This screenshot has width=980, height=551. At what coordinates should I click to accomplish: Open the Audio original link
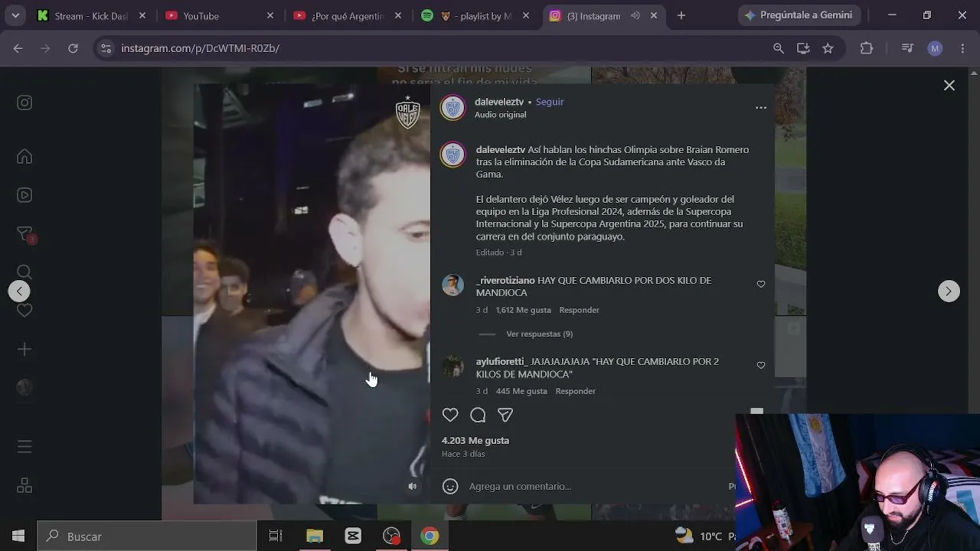[x=500, y=115]
